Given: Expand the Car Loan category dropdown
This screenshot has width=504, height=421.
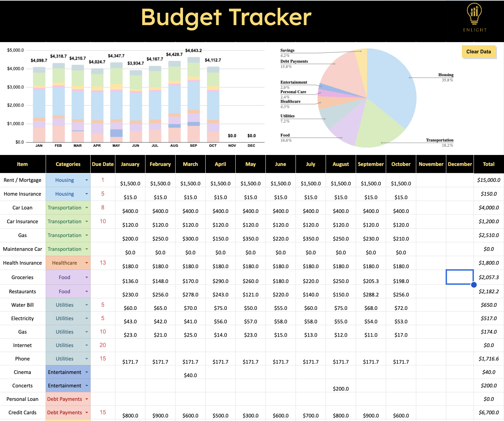Looking at the screenshot, I should [x=87, y=208].
